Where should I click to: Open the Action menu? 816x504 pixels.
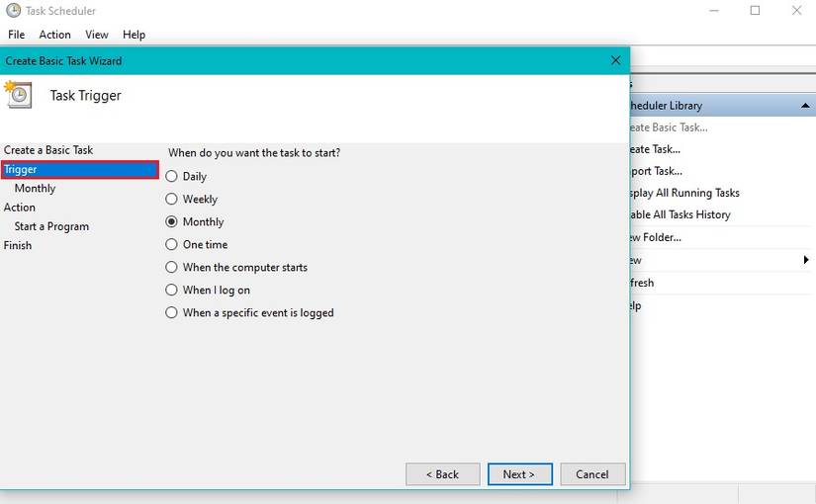click(54, 35)
